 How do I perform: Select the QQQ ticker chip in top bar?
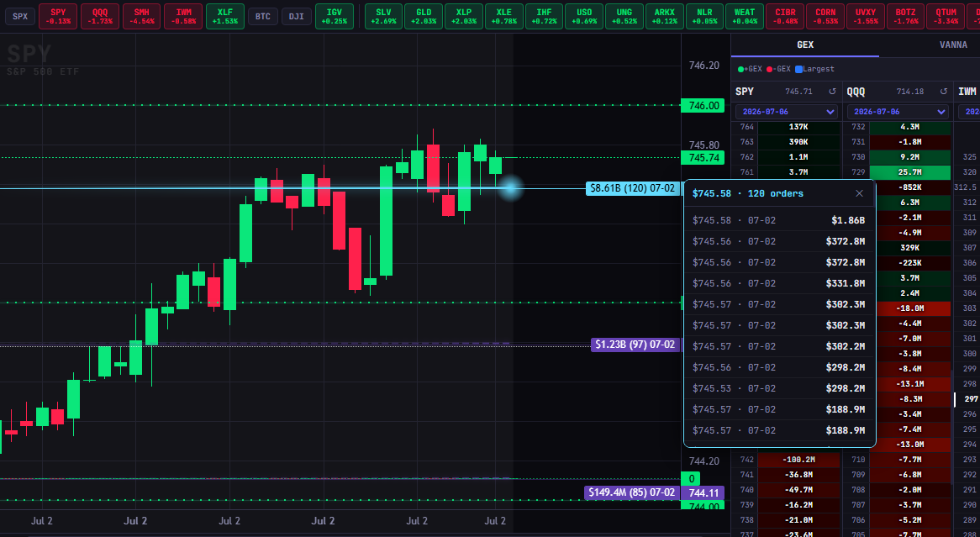[99, 16]
